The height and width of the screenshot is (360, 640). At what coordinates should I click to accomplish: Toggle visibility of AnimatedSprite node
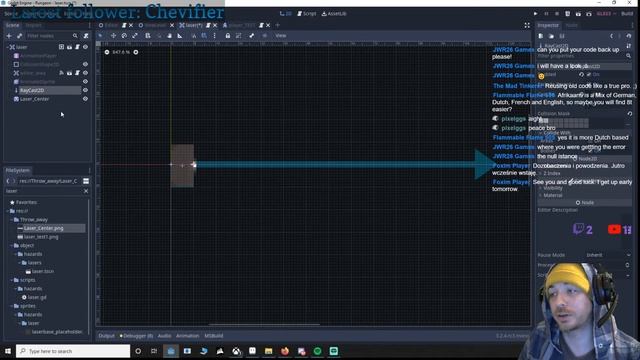coord(85,82)
